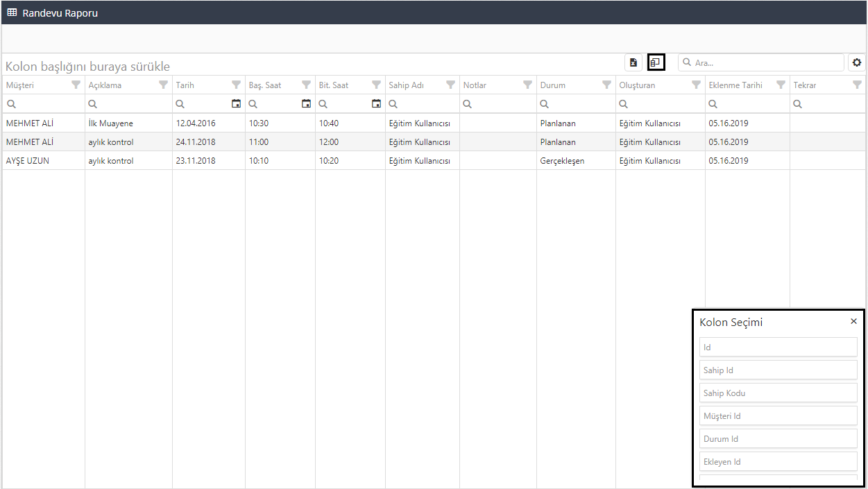
Task: Sort by Eklenme Tarihi column header
Action: [x=735, y=85]
